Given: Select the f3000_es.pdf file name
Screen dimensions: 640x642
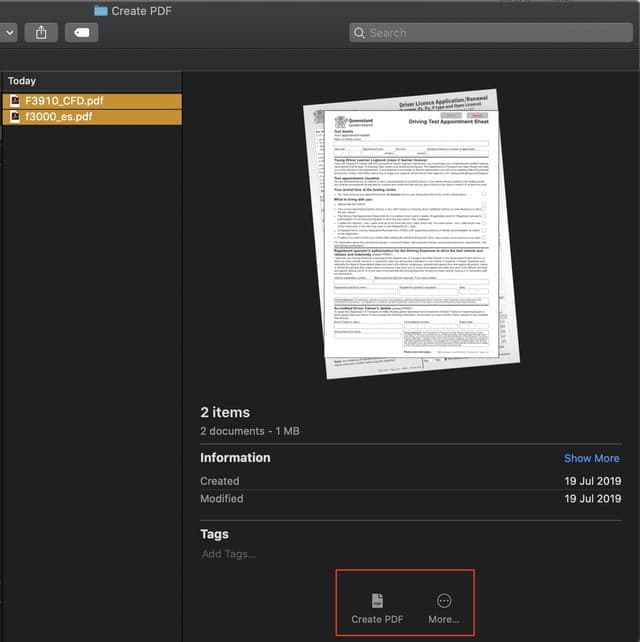Looking at the screenshot, I should point(59,117).
